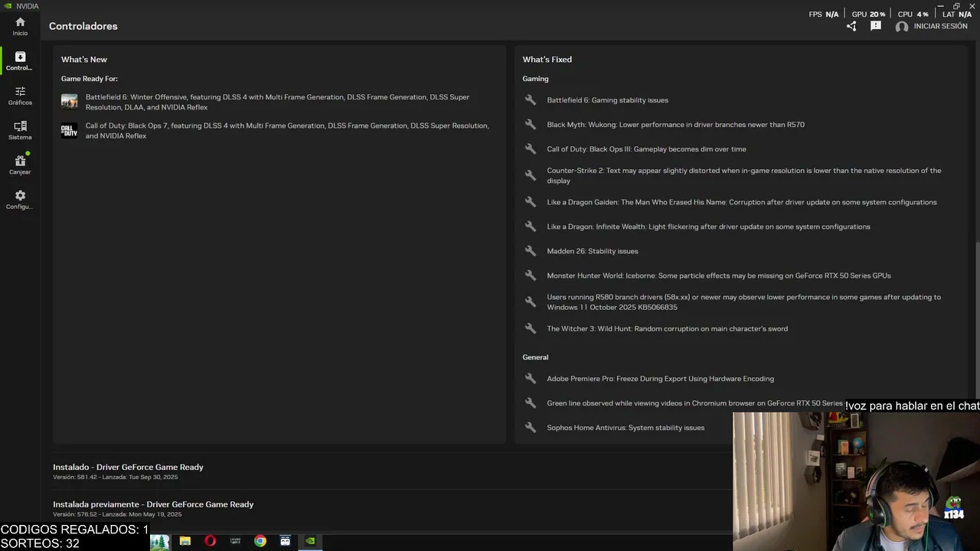Screen dimensions: 980x551
Task: Select the Madden 26: Stability issues text
Action: tap(593, 251)
